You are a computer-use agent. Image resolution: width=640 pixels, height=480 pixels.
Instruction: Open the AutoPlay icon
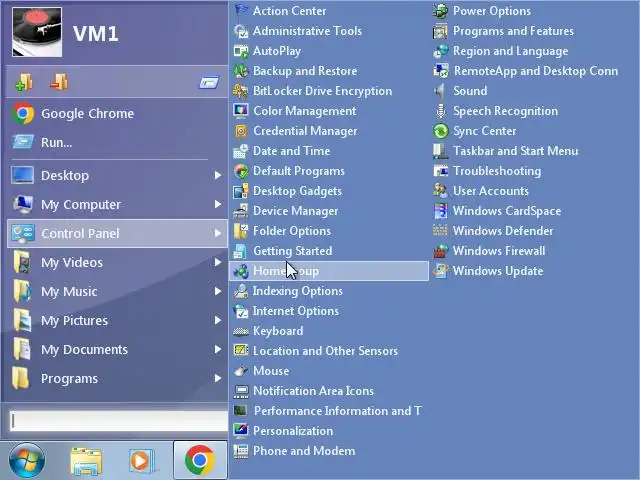241,51
